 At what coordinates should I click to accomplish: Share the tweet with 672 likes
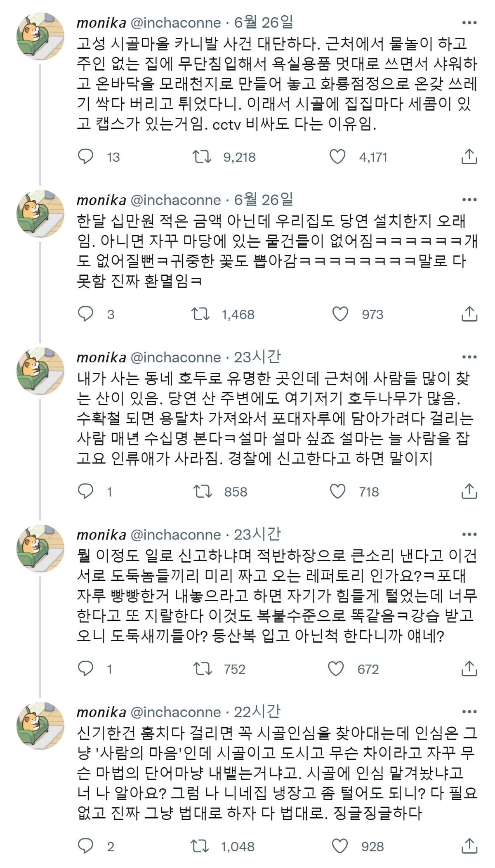(469, 669)
